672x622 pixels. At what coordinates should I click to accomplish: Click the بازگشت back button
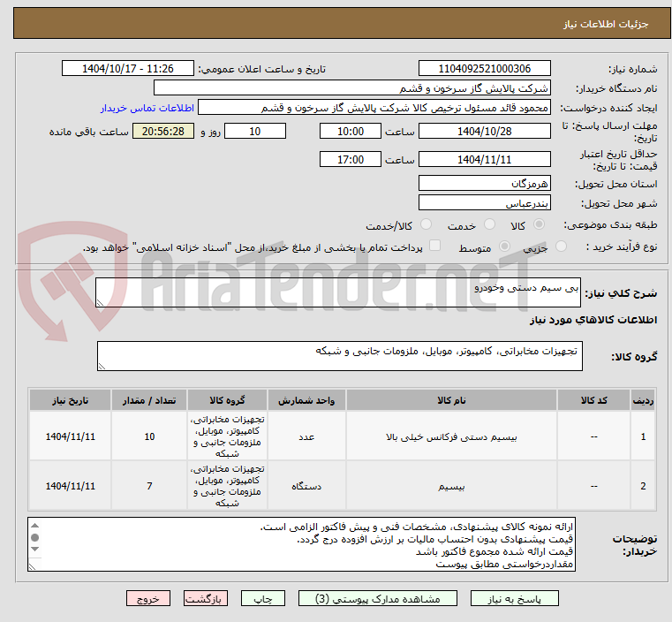(x=206, y=598)
